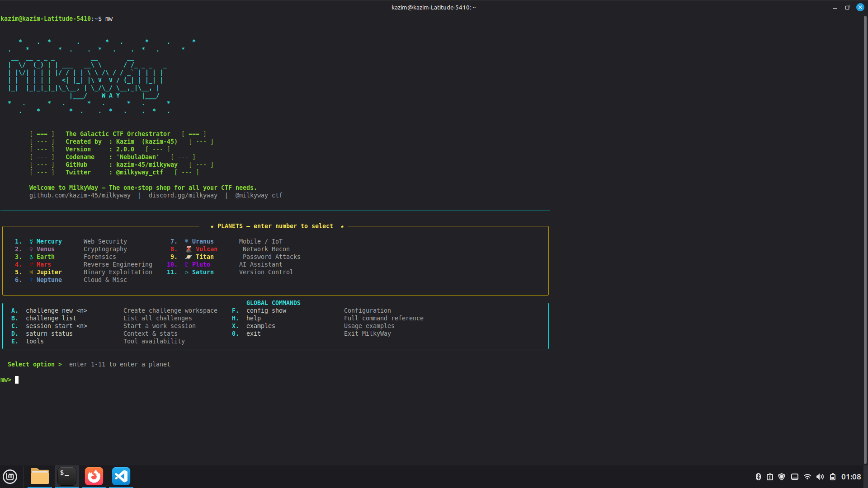Click the discord.gg/milkyway link text
The image size is (868, 488).
click(183, 195)
